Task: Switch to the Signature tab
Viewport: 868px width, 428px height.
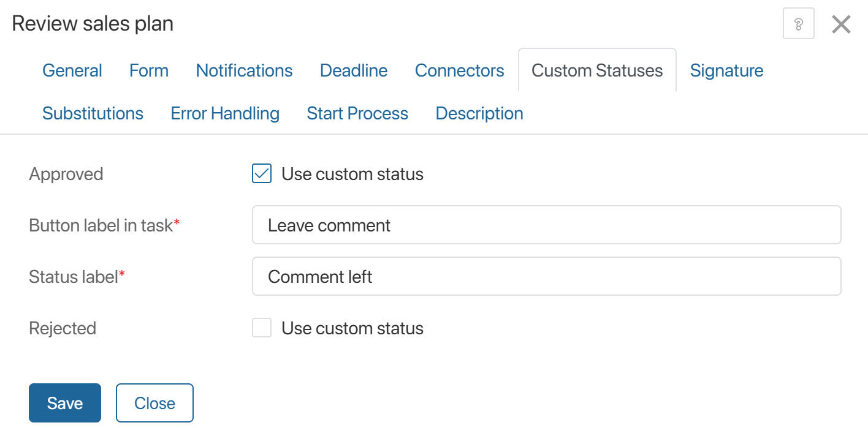Action: pyautogui.click(x=727, y=70)
